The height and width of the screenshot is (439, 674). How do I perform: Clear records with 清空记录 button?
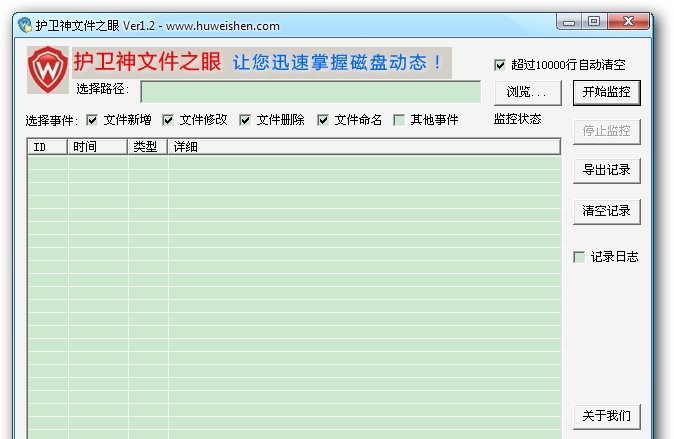607,211
